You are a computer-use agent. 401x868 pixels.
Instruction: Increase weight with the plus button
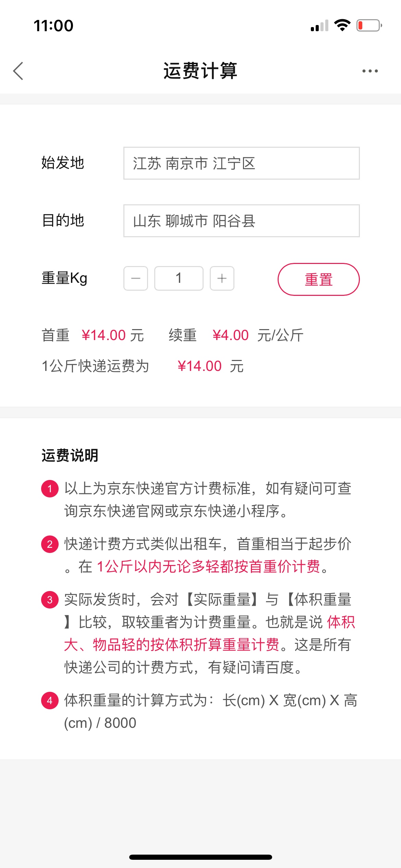click(222, 278)
